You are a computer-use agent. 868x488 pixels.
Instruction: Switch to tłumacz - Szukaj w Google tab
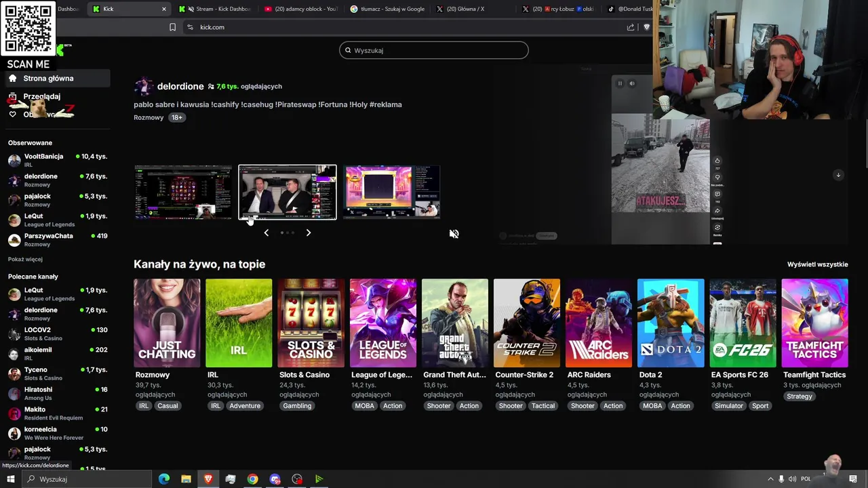tap(388, 9)
